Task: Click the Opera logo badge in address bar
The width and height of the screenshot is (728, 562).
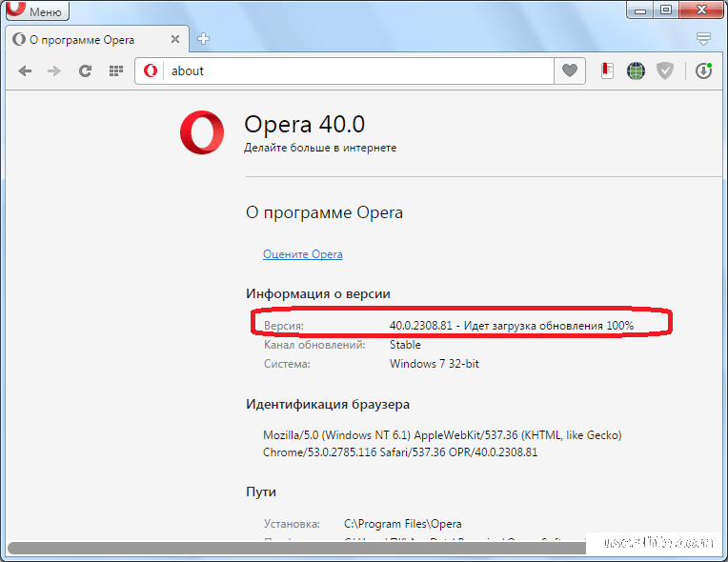Action: coord(150,71)
